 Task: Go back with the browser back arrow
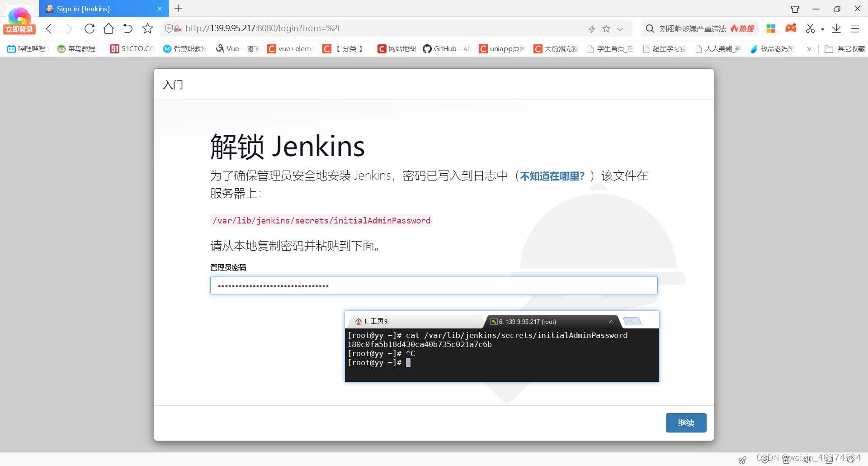(49, 29)
